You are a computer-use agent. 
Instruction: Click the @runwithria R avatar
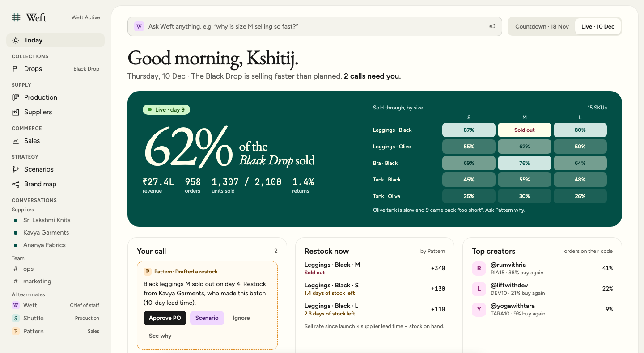479,269
